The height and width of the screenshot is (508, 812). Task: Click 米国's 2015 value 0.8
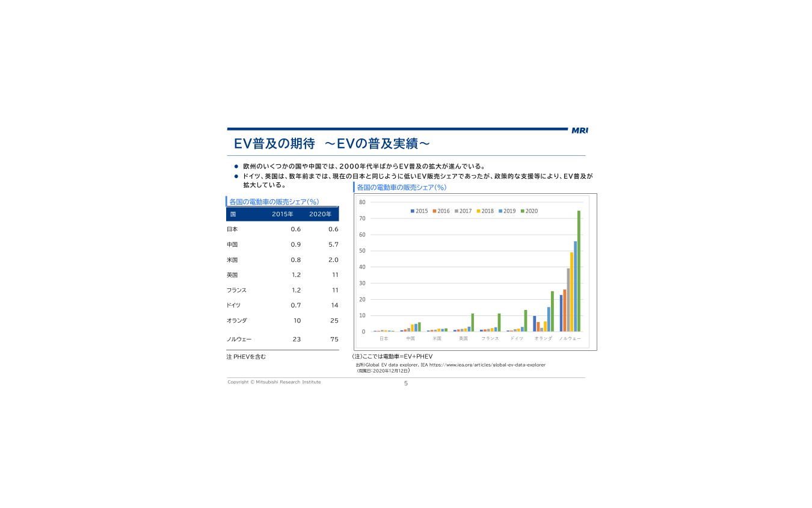[295, 260]
